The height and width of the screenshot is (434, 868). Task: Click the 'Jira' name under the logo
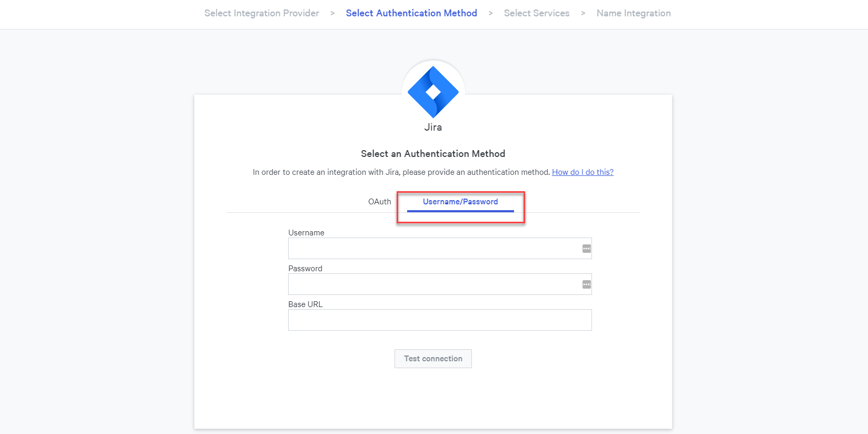pos(433,127)
